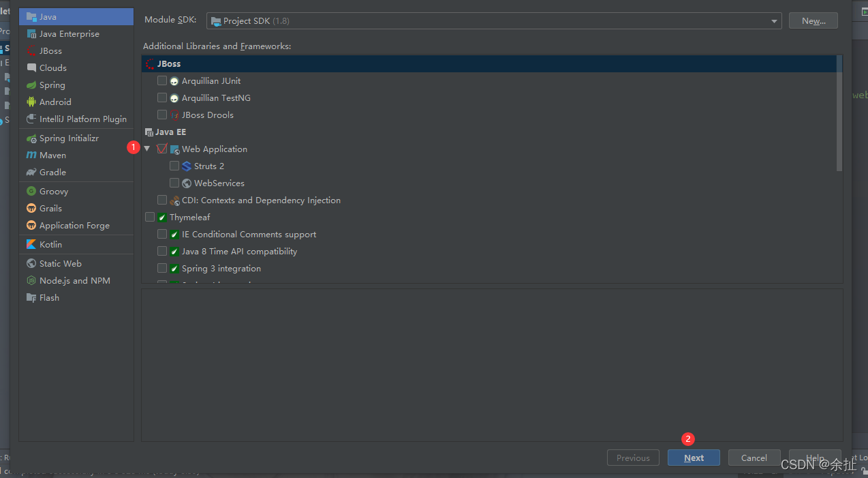This screenshot has width=868, height=478.
Task: Select the Application Forge icon
Action: point(31,225)
